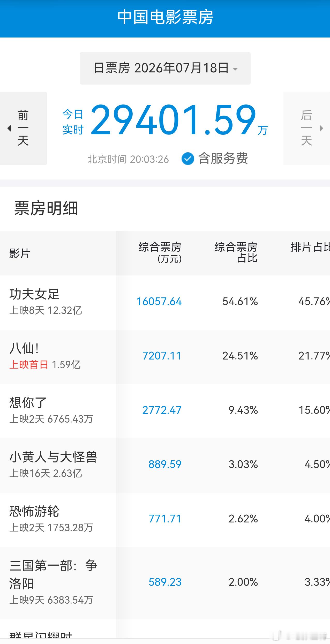The width and height of the screenshot is (330, 644).
Task: Click the 上映2天 1753.28万 subtitle
Action: 51,528
